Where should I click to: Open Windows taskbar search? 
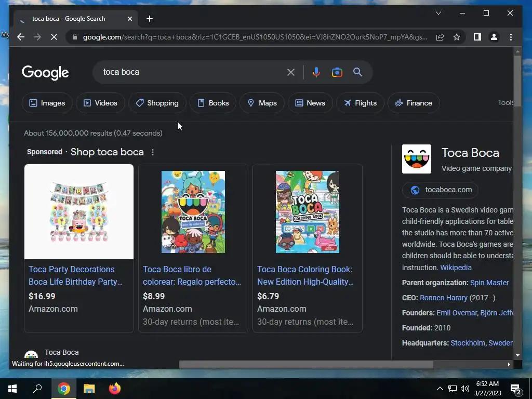[x=37, y=389]
